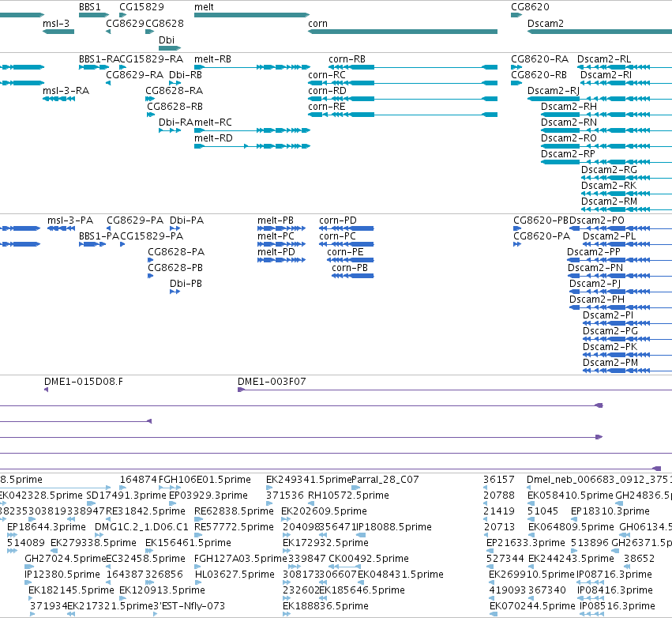The height and width of the screenshot is (618, 672).
Task: Select the BBS1 gene label
Action: (89, 7)
